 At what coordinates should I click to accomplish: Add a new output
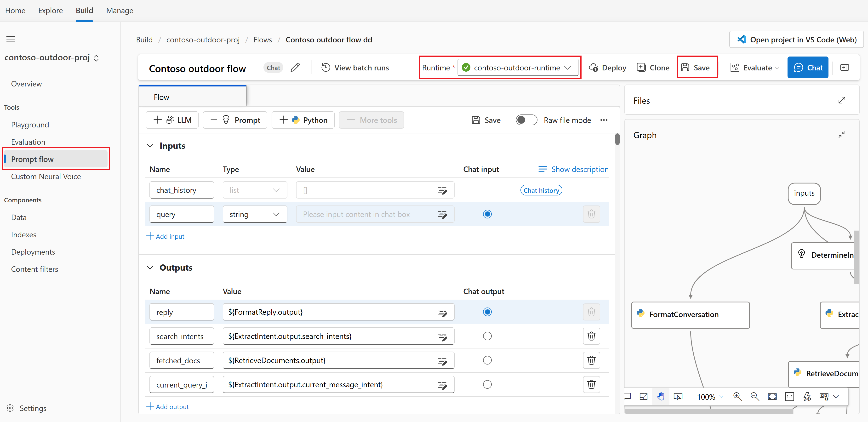pyautogui.click(x=167, y=406)
